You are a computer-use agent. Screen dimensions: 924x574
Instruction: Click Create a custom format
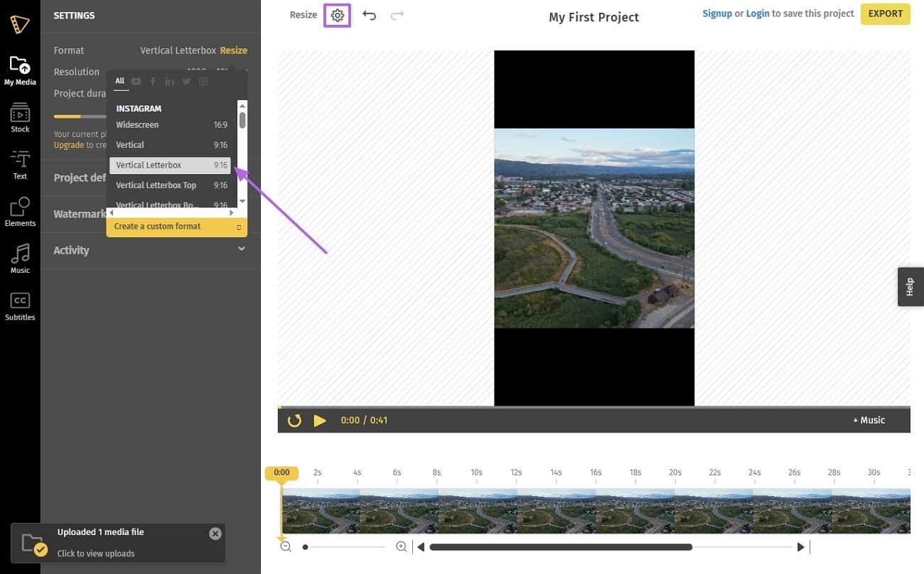(x=176, y=227)
